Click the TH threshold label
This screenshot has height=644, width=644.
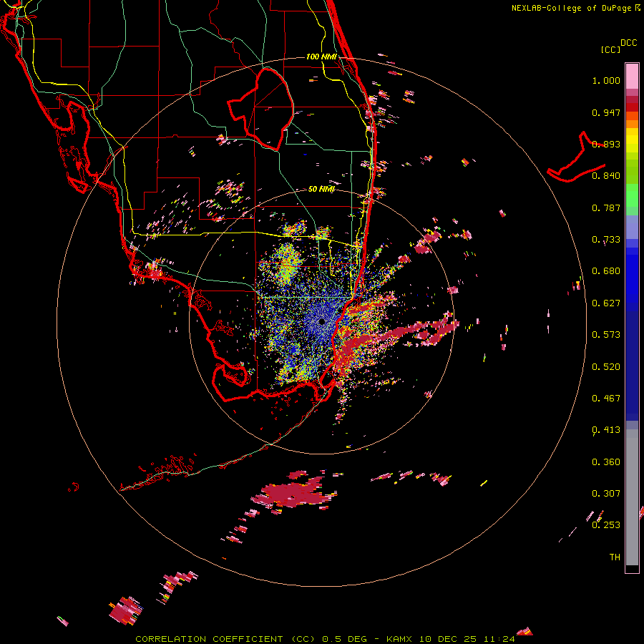615,557
